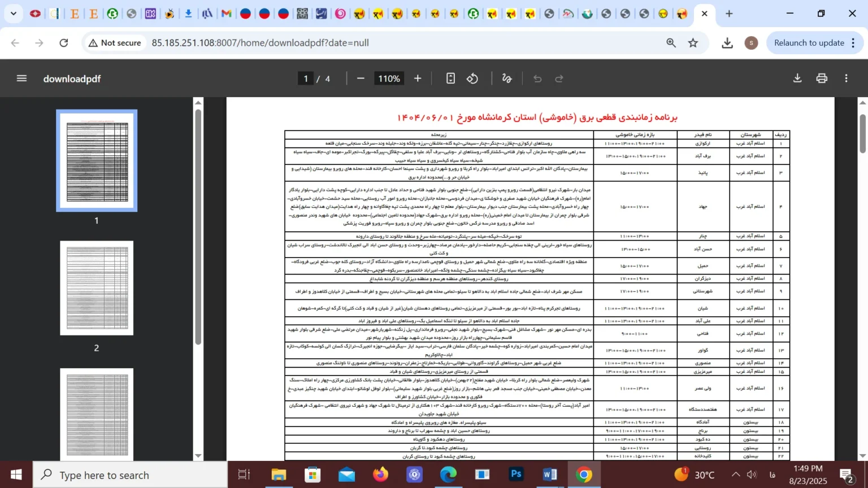Rotate the document counterclockwise
Image resolution: width=868 pixels, height=488 pixels.
coord(472,79)
